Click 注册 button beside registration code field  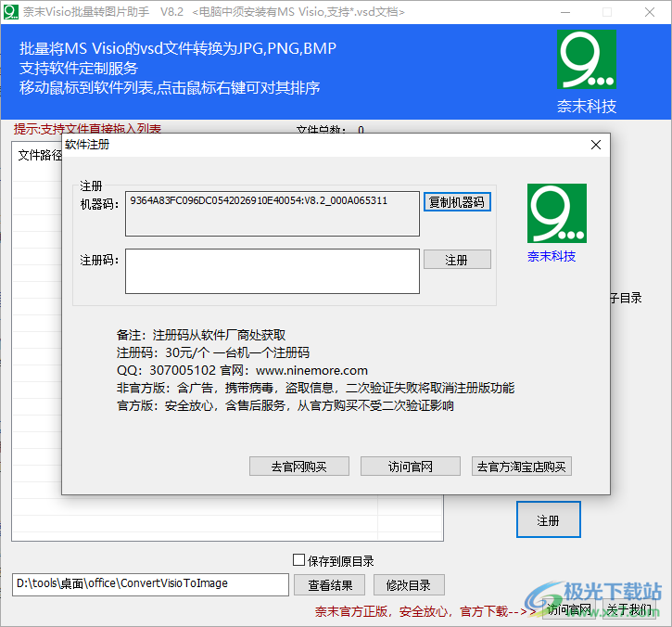[x=457, y=260]
